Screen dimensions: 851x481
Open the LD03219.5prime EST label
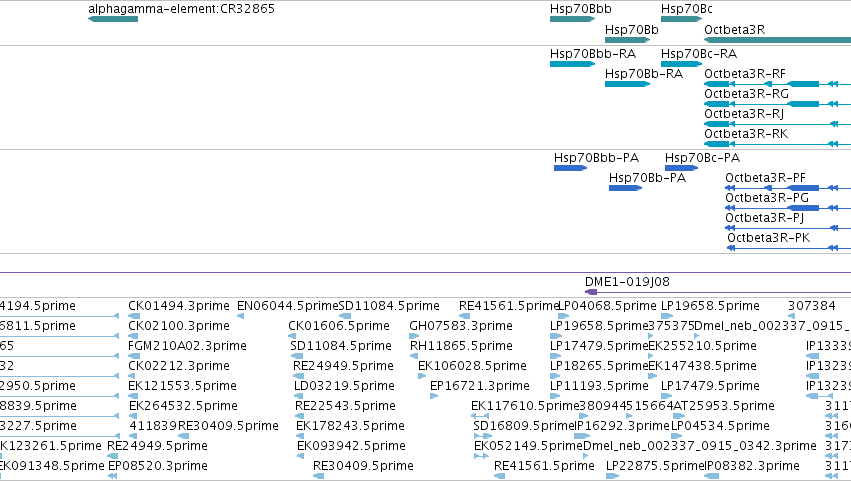(x=344, y=386)
